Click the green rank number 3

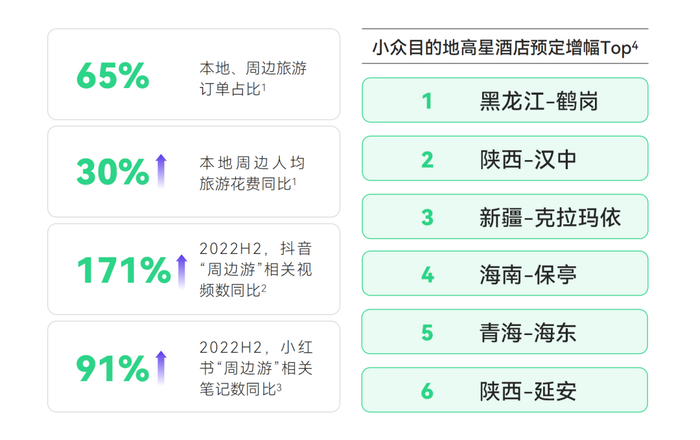[427, 217]
